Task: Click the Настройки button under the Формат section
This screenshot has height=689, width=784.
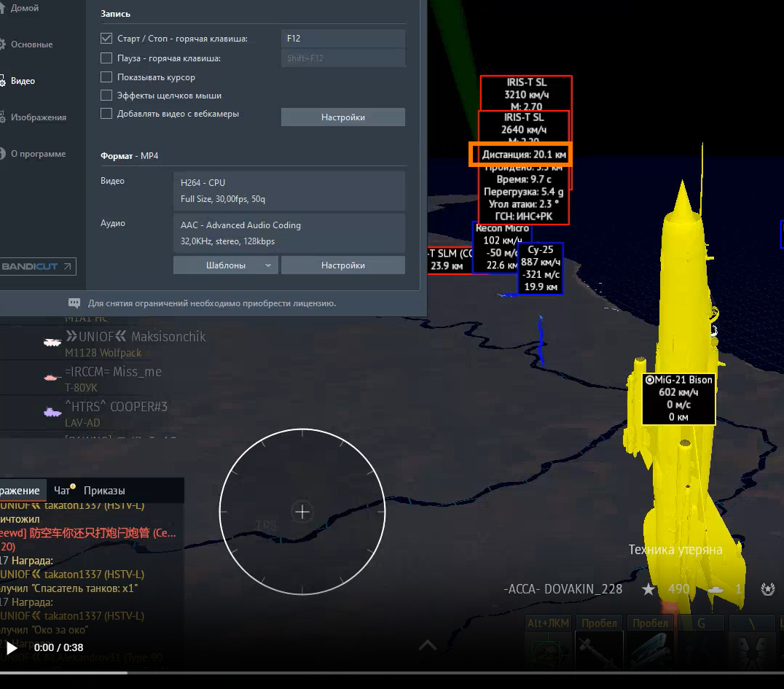Action: coord(342,265)
